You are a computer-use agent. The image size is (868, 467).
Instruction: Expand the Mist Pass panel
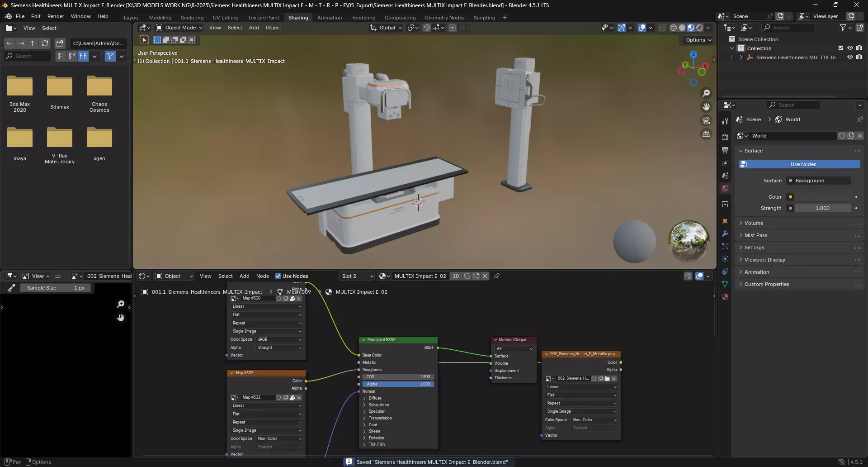(756, 235)
